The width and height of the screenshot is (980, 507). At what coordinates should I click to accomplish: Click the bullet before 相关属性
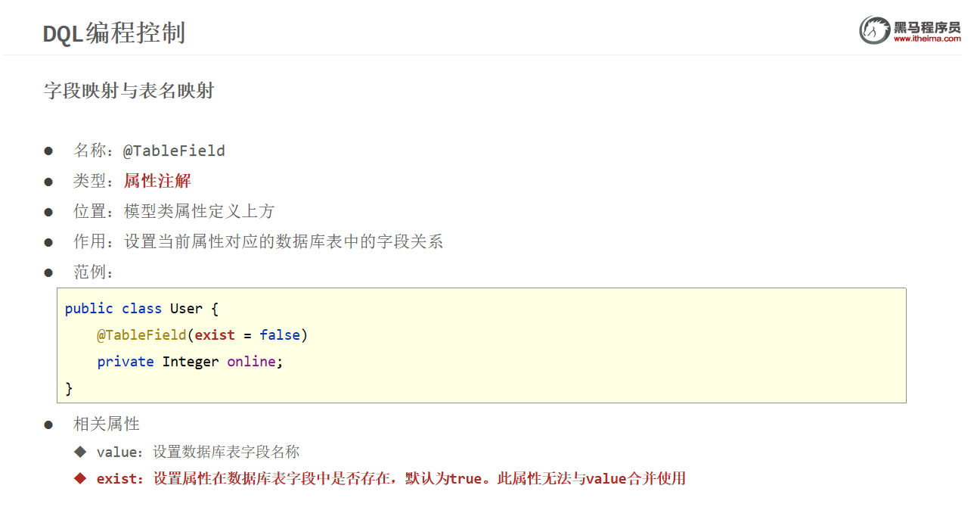48,425
